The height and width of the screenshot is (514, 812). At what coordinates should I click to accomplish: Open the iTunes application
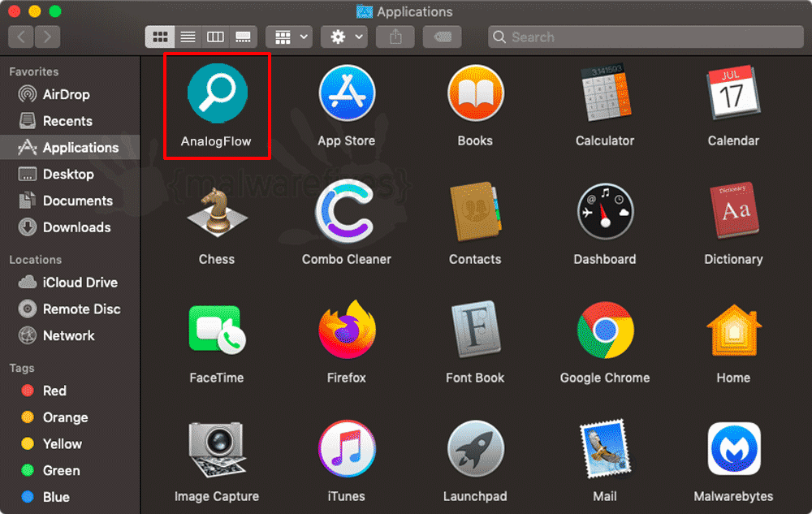tap(347, 449)
